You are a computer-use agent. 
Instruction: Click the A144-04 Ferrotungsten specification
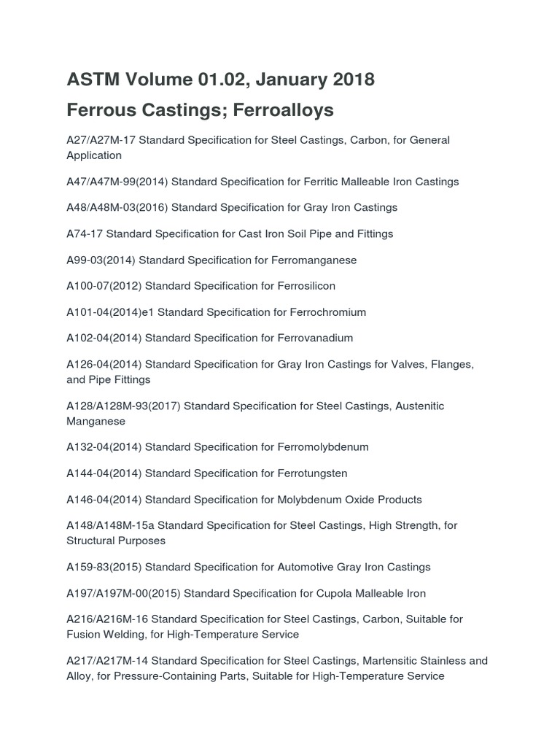(206, 473)
